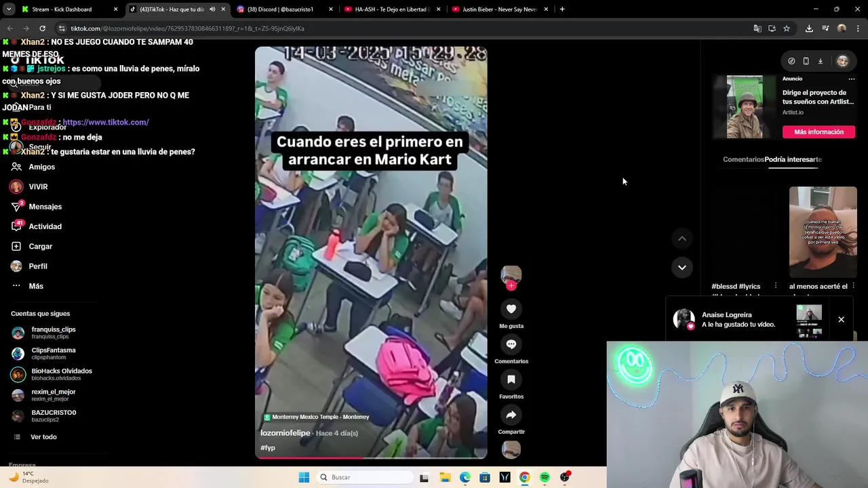Open Chrome three-dot menu
This screenshot has height=488, width=868.
click(858, 28)
